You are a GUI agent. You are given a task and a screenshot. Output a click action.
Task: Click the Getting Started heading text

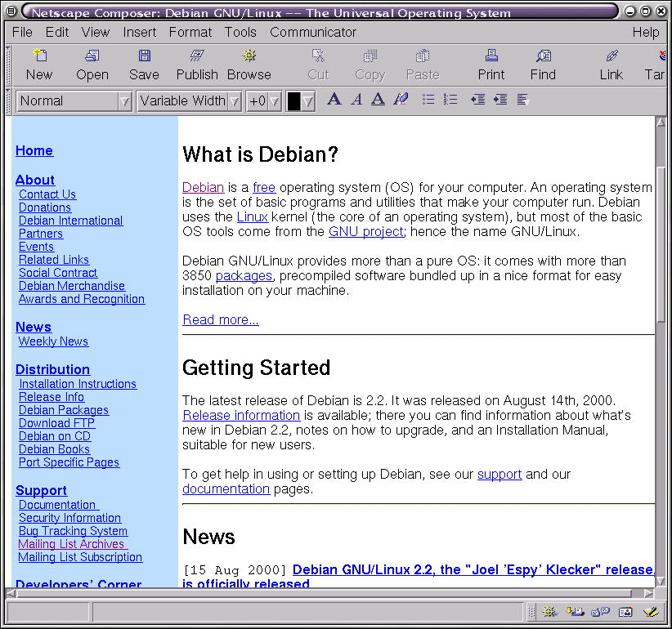(x=256, y=368)
